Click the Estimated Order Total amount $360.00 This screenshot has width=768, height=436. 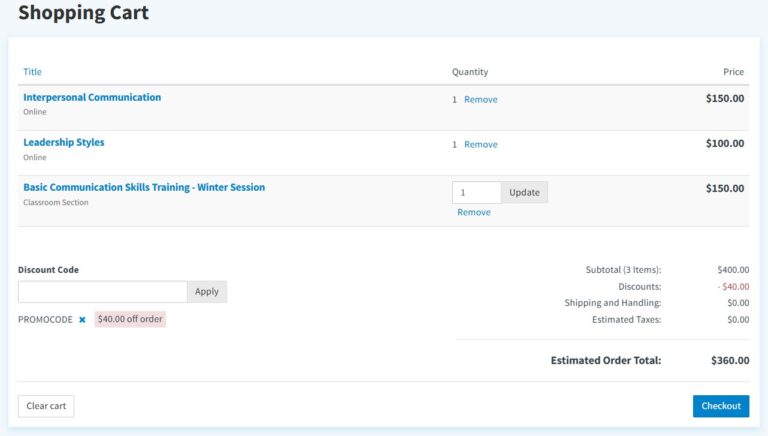[x=730, y=361]
